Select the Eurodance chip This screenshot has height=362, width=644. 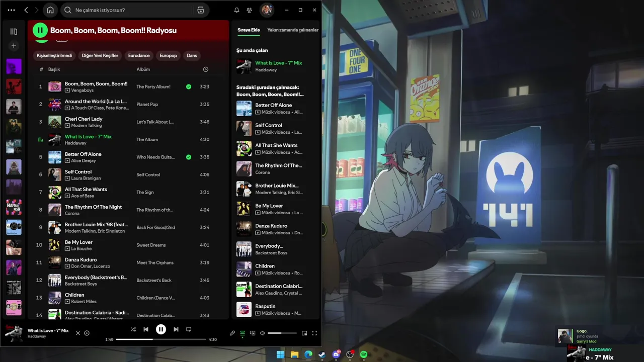coord(139,55)
